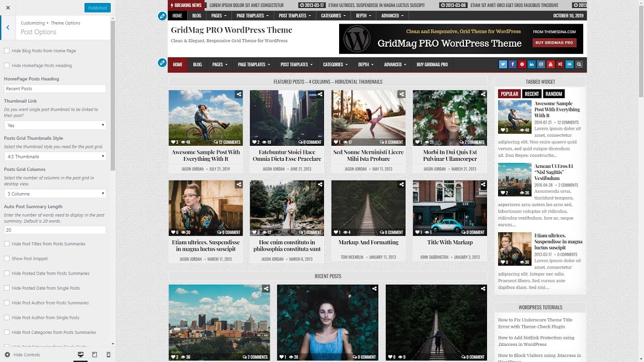Click Hide Controls collapse arrow
This screenshot has height=362, width=644.
pyautogui.click(x=8, y=355)
